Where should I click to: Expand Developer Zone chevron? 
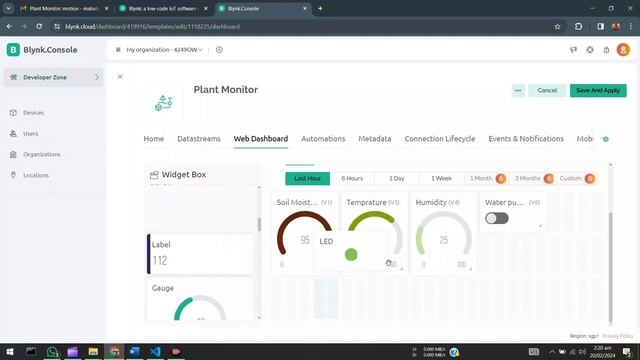point(97,77)
